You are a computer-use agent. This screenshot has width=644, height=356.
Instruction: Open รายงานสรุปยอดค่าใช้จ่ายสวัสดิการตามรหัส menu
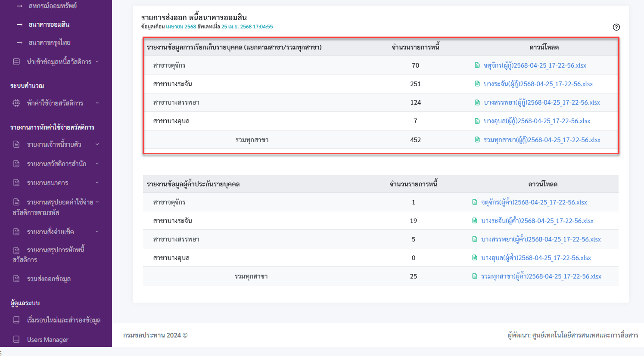pyautogui.click(x=53, y=207)
